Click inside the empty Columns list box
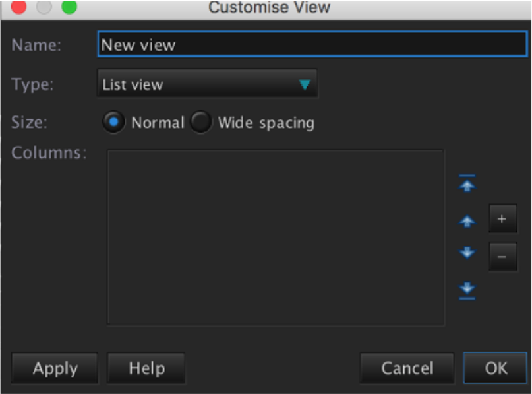Screen dimensions: 532x394 [276, 237]
